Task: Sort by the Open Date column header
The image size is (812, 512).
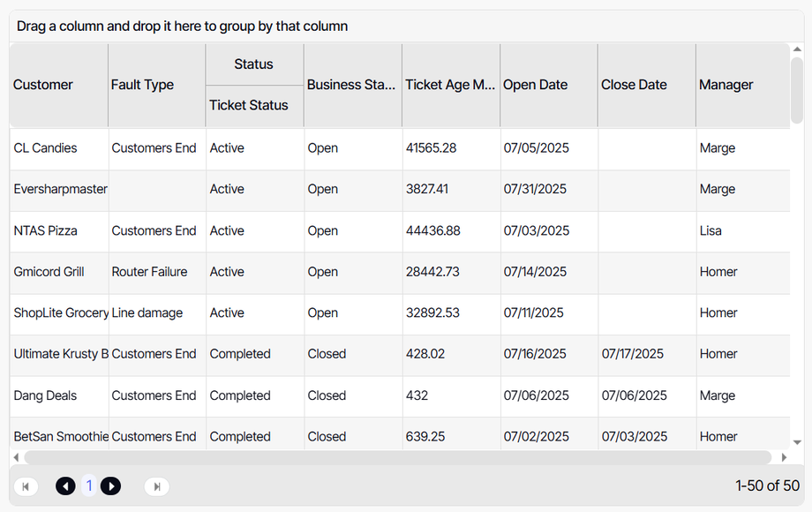Action: [535, 85]
